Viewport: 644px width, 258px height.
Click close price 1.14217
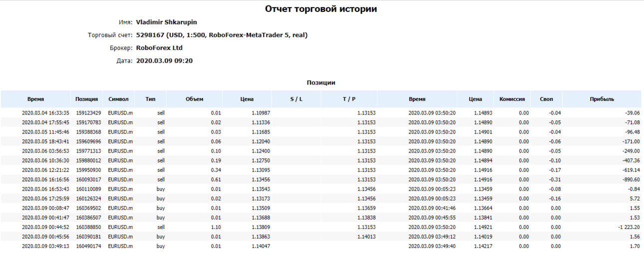click(x=483, y=246)
